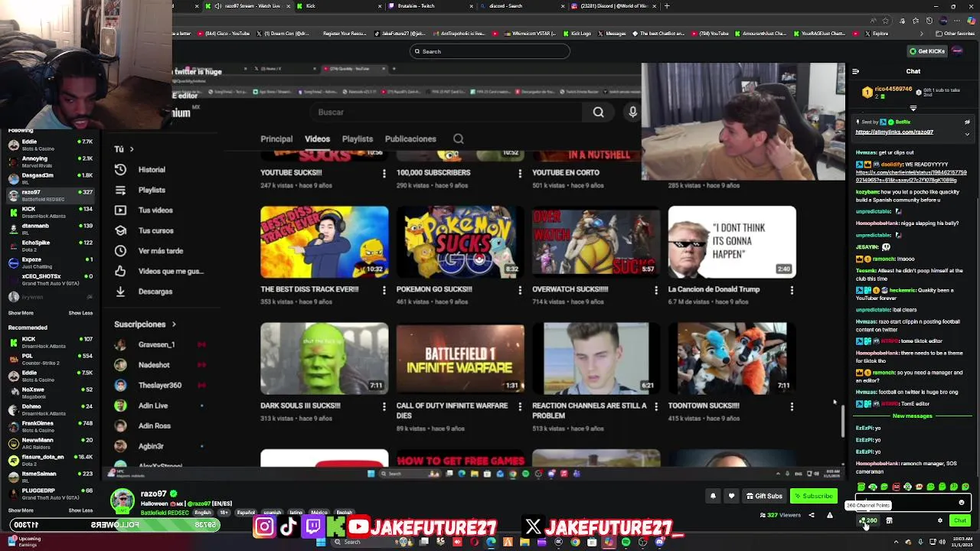Click Show Less under Recommended
Image resolution: width=980 pixels, height=551 pixels.
[80, 510]
